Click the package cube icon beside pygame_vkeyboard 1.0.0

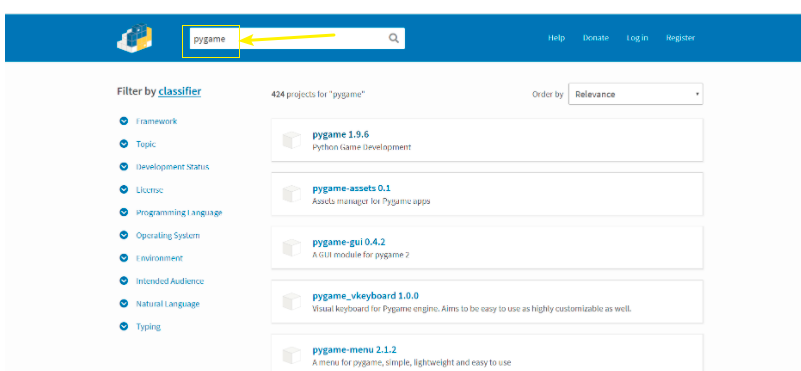point(292,302)
